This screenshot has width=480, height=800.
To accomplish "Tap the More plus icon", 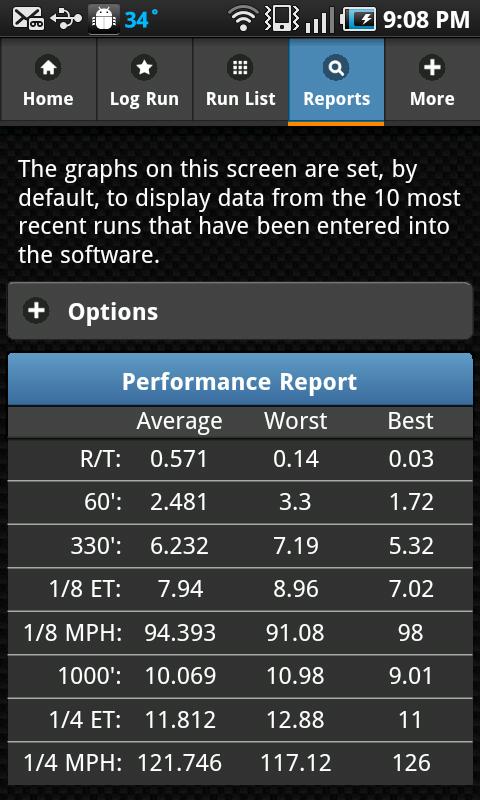I will click(433, 68).
